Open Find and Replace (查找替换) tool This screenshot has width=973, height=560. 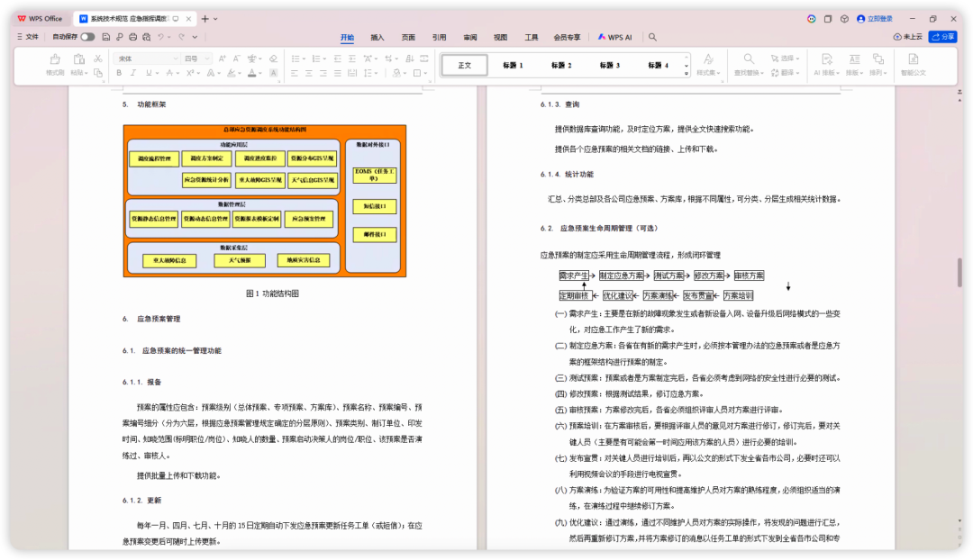749,65
